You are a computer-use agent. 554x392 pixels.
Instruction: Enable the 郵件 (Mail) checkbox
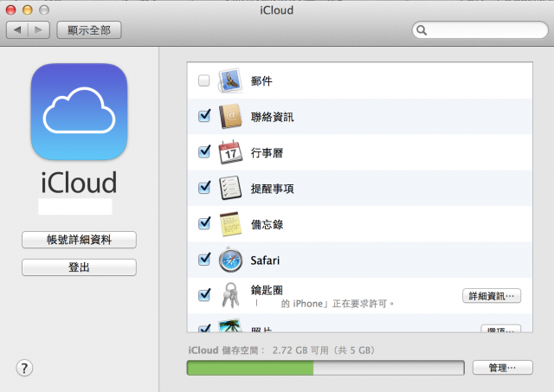pyautogui.click(x=204, y=80)
